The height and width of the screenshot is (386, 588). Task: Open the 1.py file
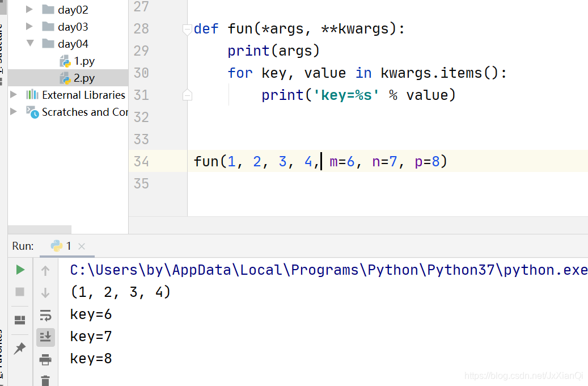click(77, 61)
